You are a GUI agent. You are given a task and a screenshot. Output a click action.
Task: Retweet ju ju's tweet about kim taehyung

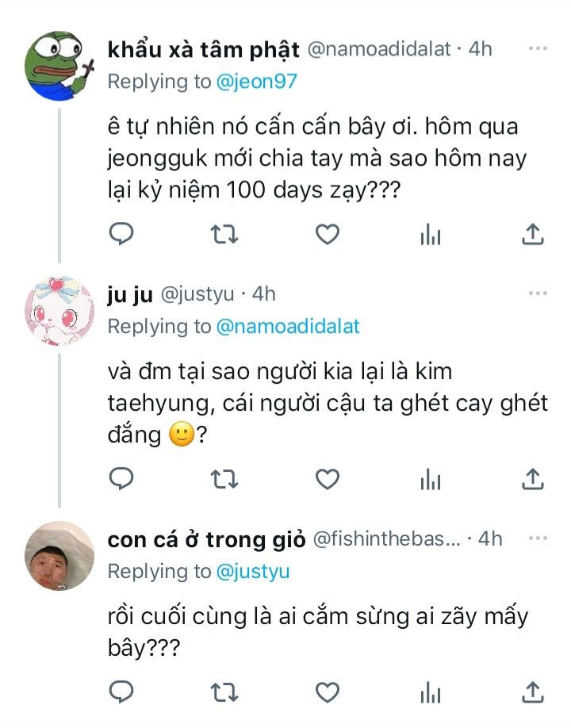click(225, 478)
